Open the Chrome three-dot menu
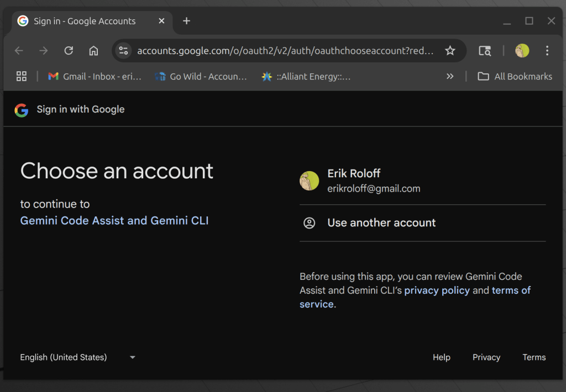The width and height of the screenshot is (566, 392). point(547,51)
